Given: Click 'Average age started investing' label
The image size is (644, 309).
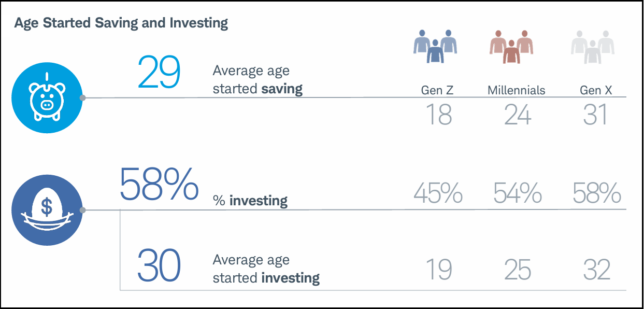Looking at the screenshot, I should tap(266, 269).
